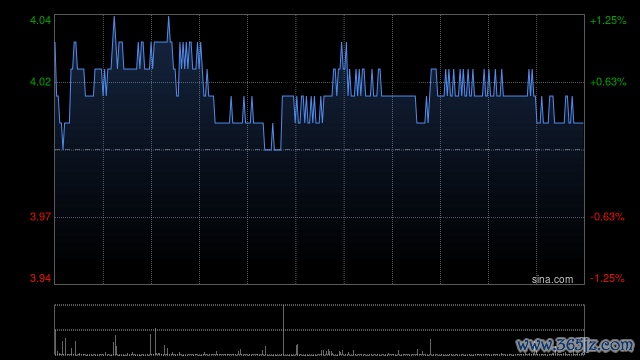Click the first price peak reaching 4.04
The width and height of the screenshot is (640, 360).
pyautogui.click(x=114, y=17)
